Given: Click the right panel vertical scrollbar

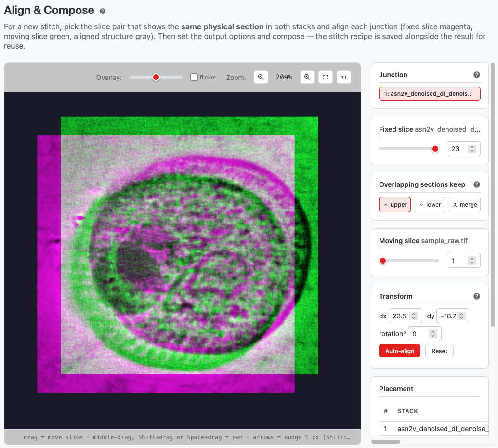Looking at the screenshot, I should [x=493, y=195].
